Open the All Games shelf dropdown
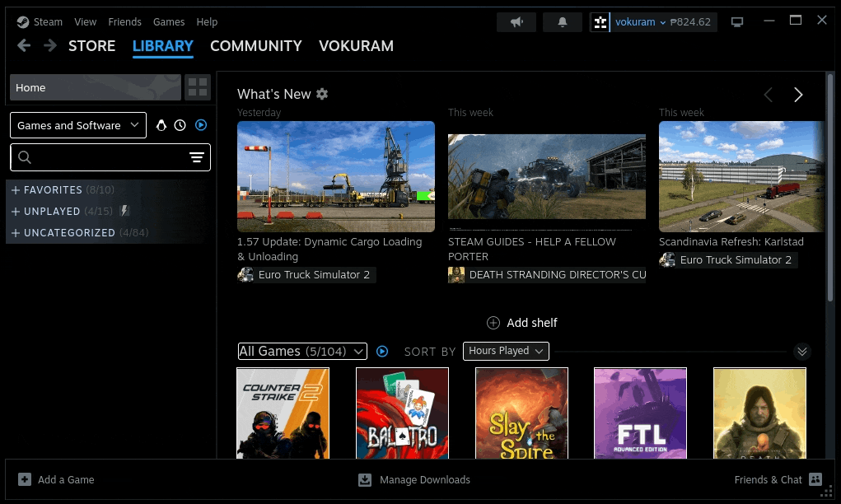841x504 pixels. 302,351
